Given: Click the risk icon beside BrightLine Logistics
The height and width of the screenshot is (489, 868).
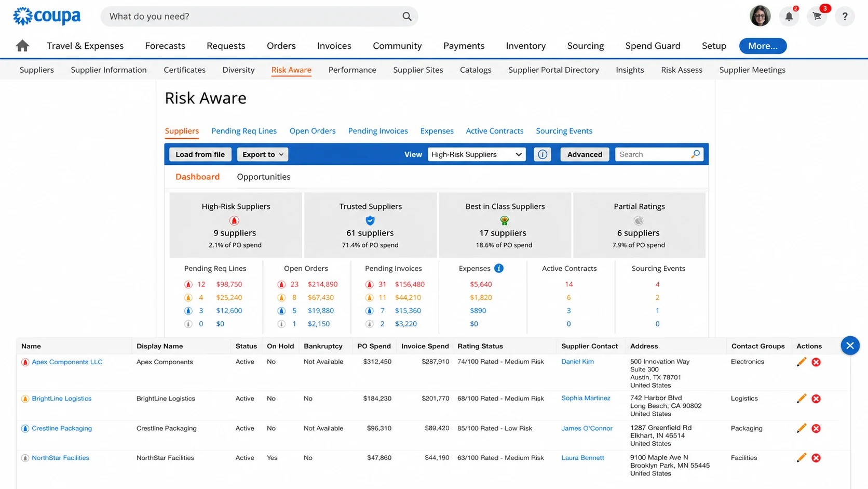Looking at the screenshot, I should pos(25,399).
